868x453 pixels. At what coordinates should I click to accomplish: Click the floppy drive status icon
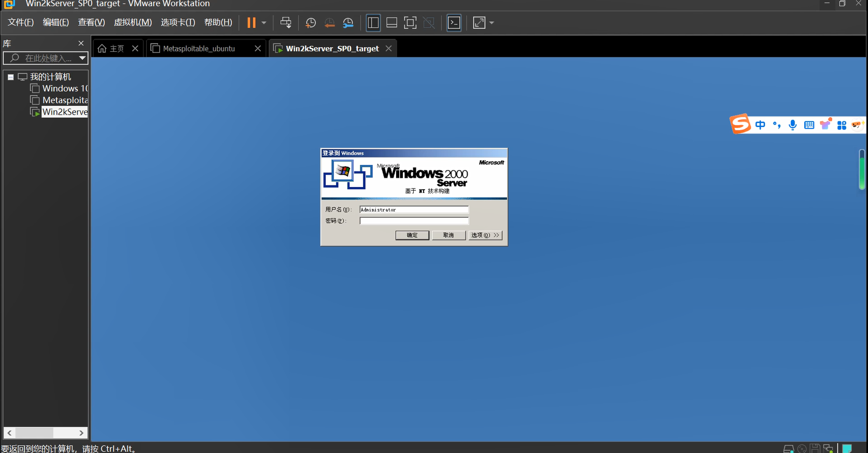pos(815,449)
